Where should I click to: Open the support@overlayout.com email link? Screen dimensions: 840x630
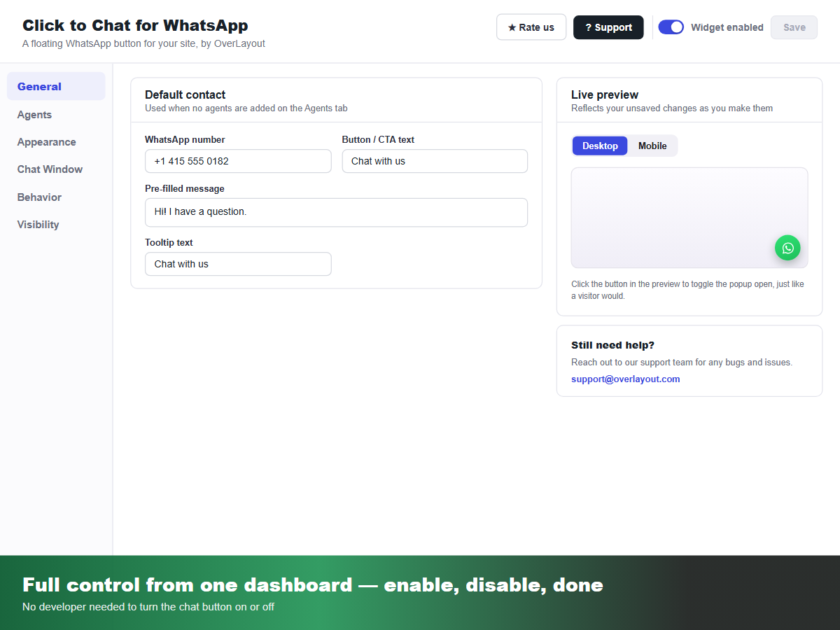[x=625, y=379]
